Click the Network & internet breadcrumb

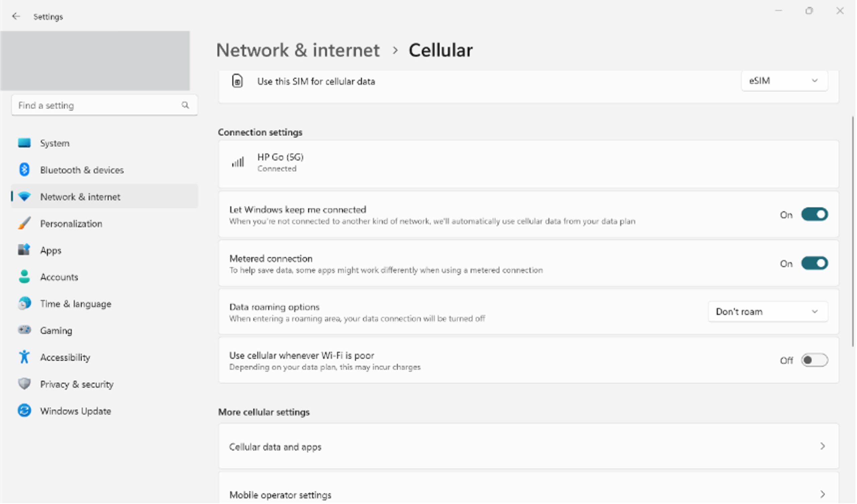(298, 50)
